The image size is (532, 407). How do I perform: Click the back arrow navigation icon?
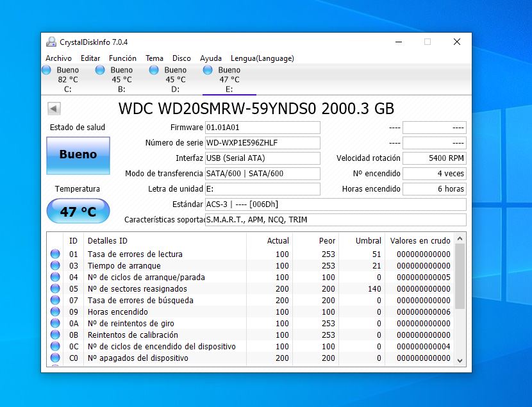pos(53,108)
